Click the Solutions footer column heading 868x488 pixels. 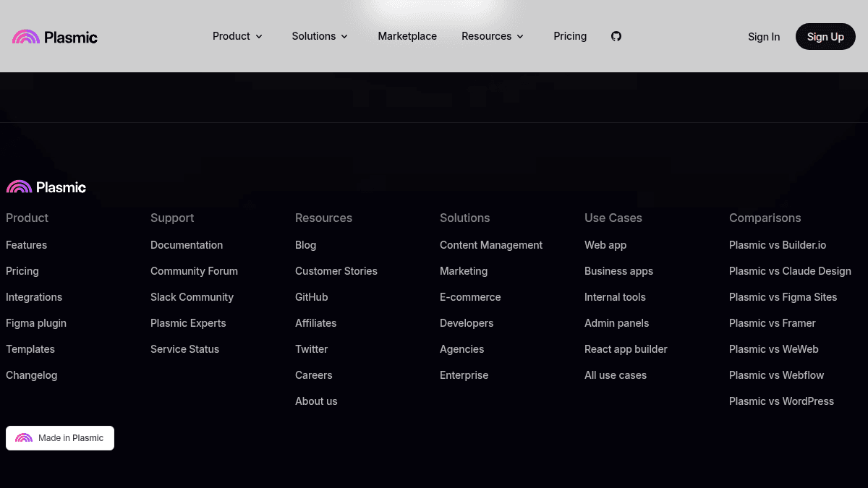(464, 218)
